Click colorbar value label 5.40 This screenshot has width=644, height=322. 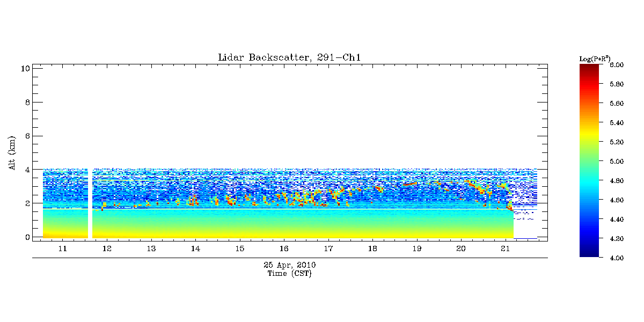tap(617, 123)
